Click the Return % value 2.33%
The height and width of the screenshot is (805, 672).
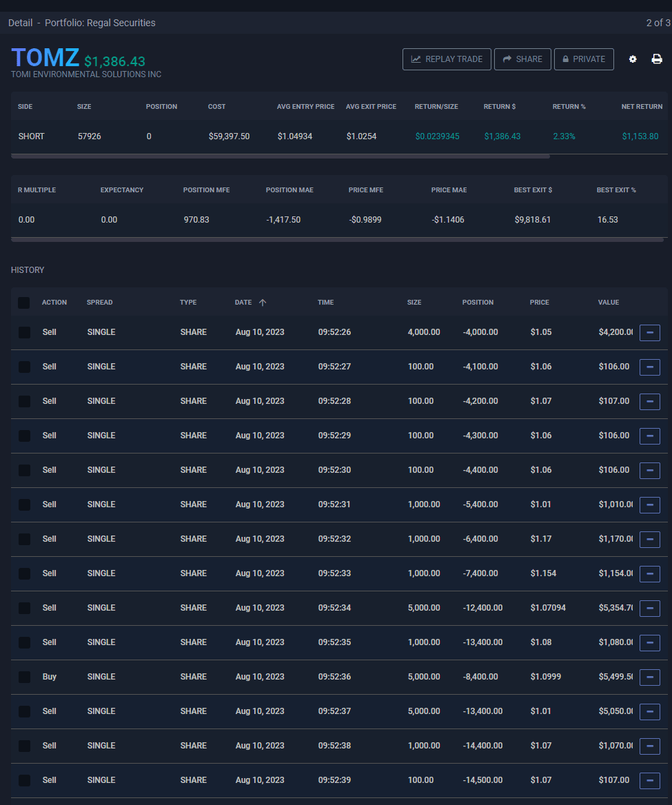564,136
